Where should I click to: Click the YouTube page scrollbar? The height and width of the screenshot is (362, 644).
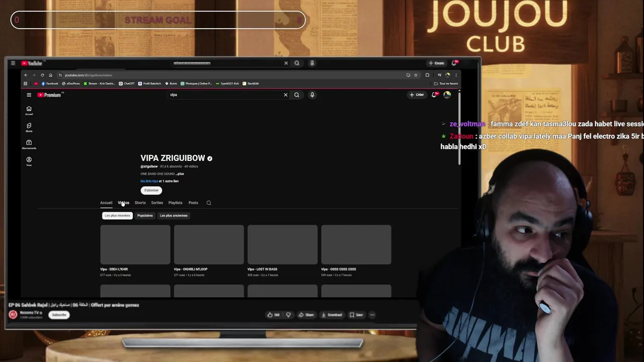(x=459, y=128)
